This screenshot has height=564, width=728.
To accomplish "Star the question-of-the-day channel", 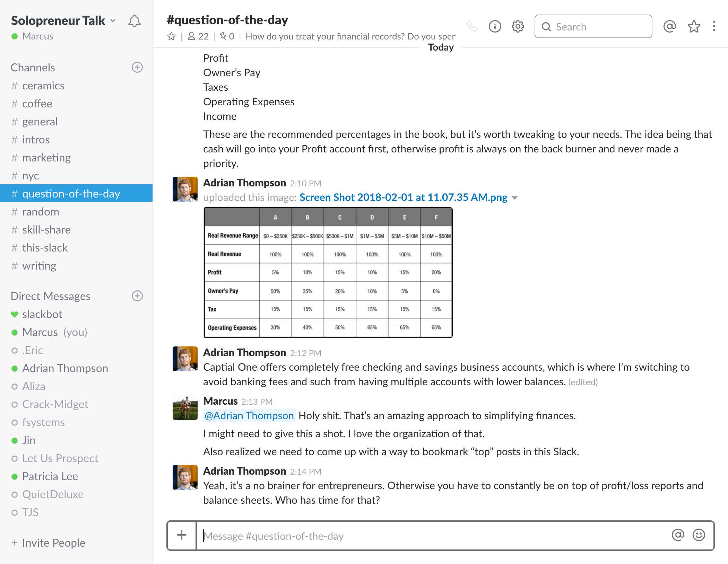I will [171, 36].
